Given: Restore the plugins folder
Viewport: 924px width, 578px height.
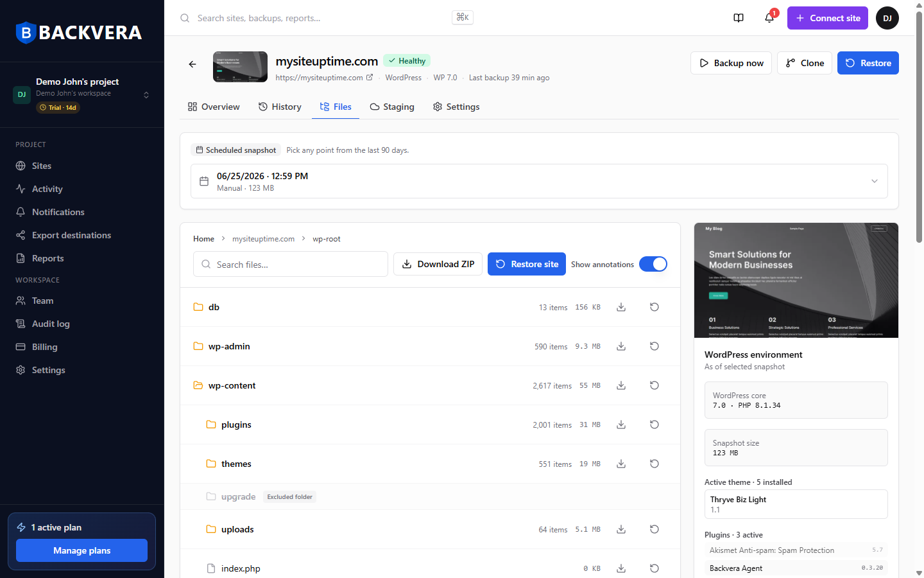Looking at the screenshot, I should 654,425.
